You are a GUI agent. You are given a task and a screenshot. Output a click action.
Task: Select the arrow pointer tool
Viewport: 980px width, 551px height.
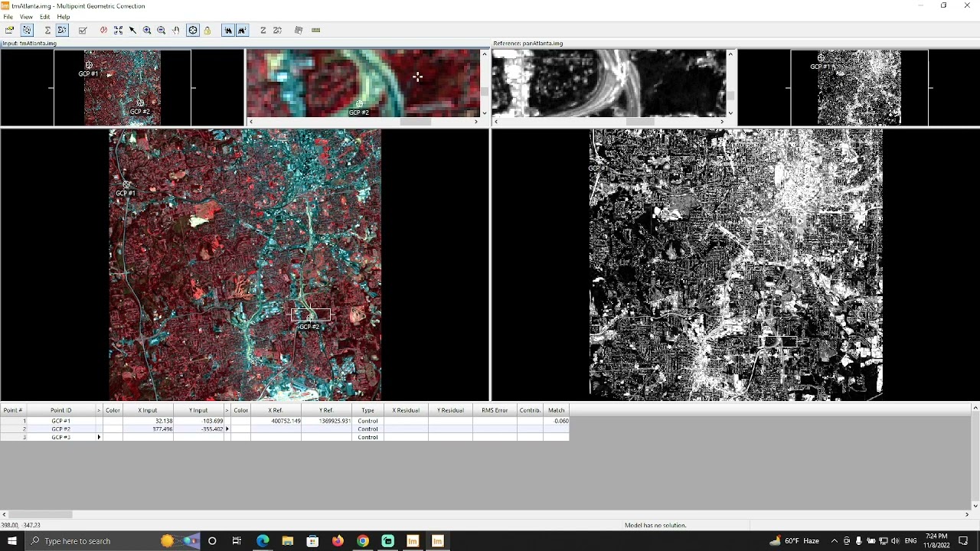[132, 31]
